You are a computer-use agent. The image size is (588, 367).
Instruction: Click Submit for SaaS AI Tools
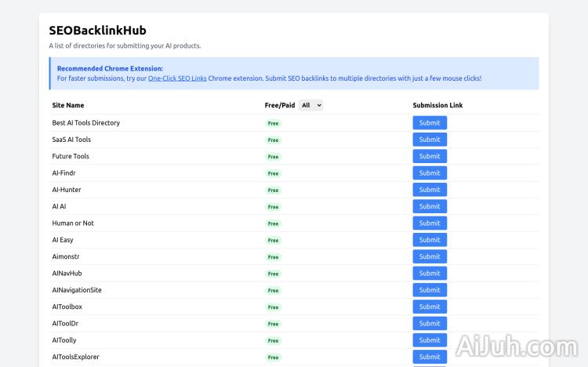coord(430,140)
